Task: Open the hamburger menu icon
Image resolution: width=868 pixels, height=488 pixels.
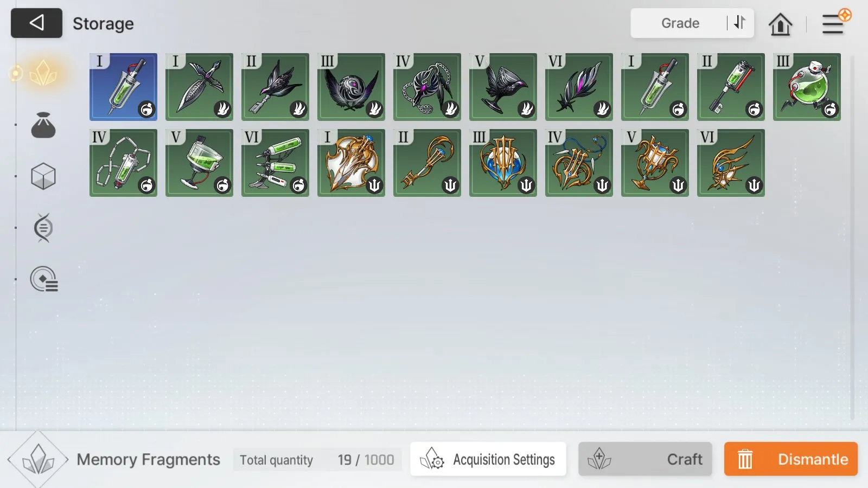Action: click(833, 24)
